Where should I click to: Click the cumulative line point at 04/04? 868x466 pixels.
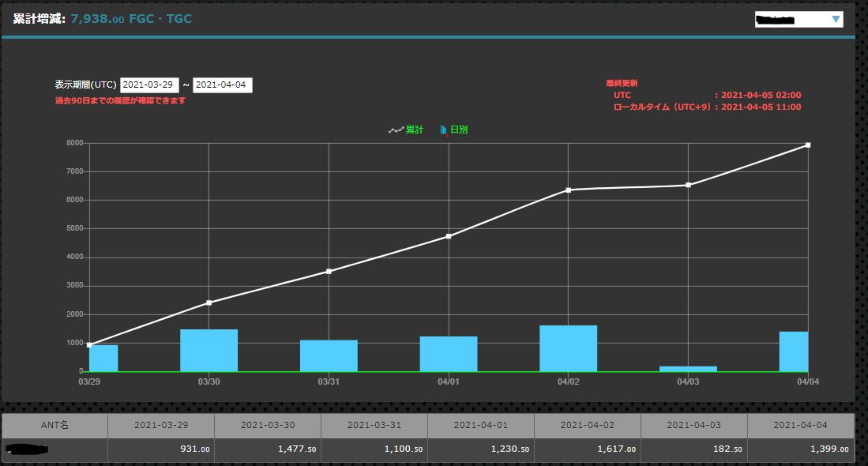[x=808, y=145]
